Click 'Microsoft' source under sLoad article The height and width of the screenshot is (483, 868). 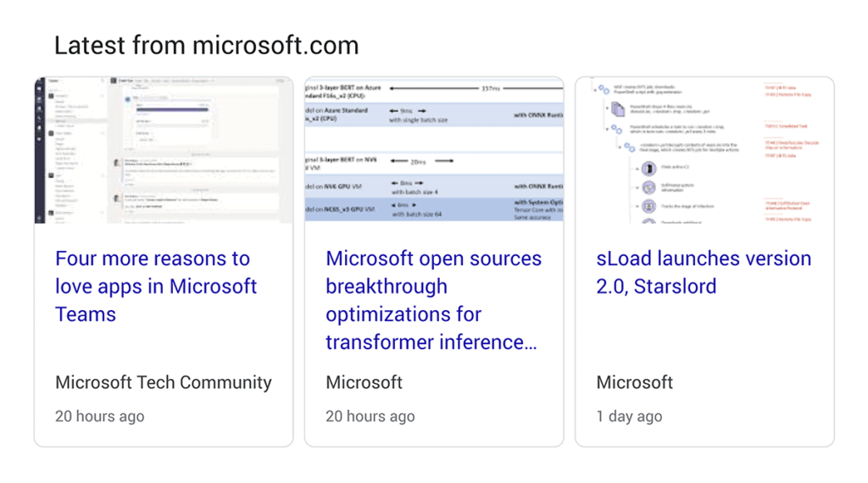(x=634, y=382)
